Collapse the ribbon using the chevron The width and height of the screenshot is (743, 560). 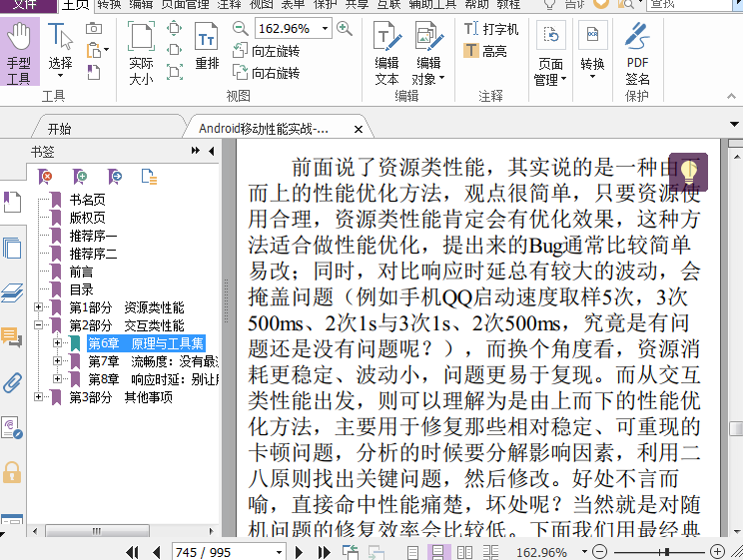(731, 96)
